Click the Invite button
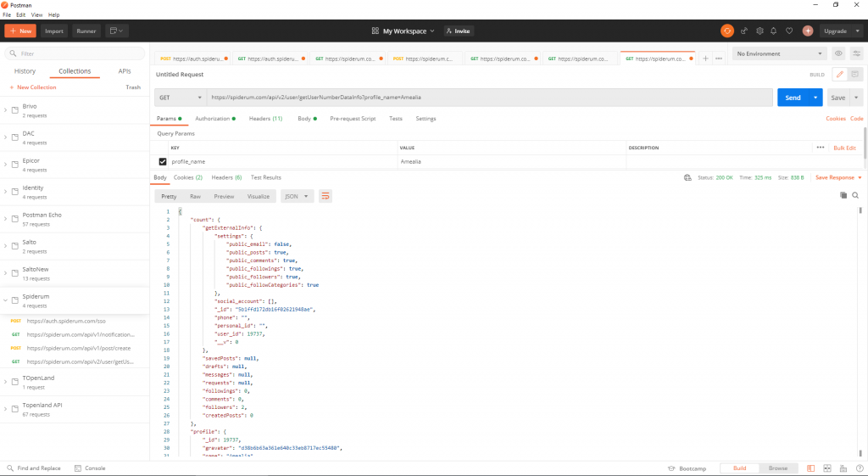The height and width of the screenshot is (476, 868). tap(459, 31)
